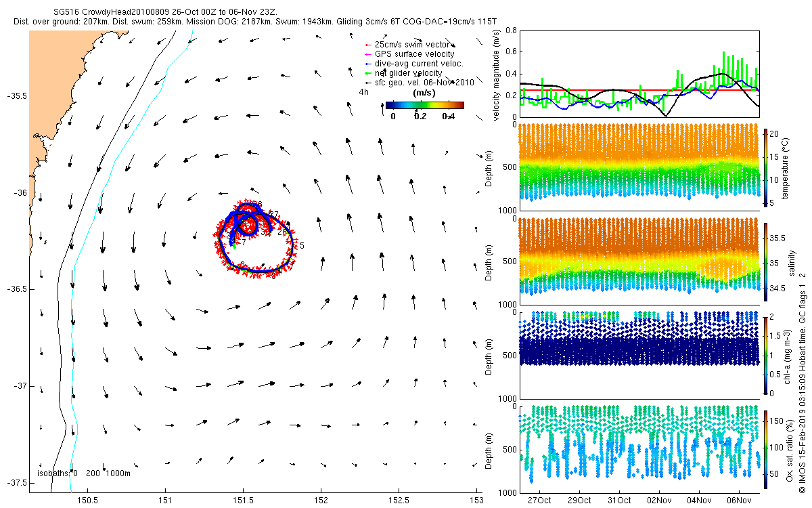Screen dimensions: 812x508
Task: Click the '4h' label beside the velocity colorbar
Action: [363, 91]
